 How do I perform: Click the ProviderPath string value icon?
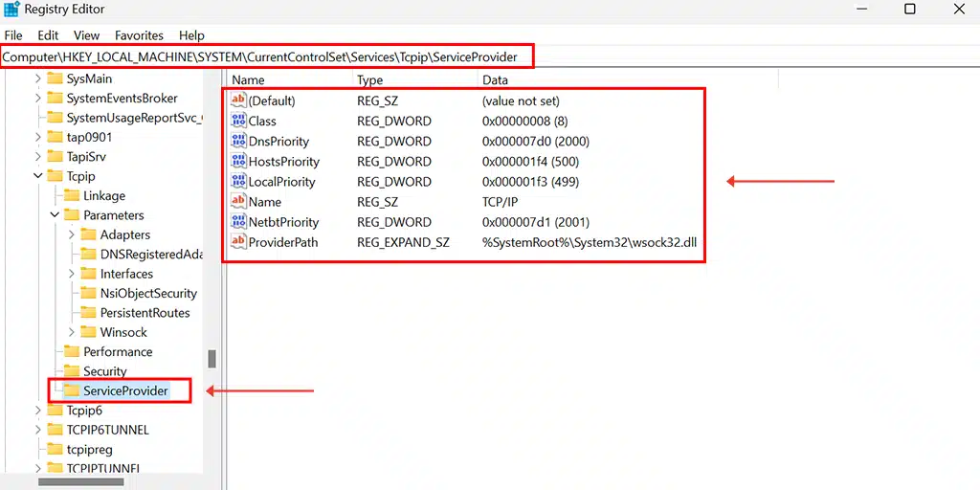point(238,242)
